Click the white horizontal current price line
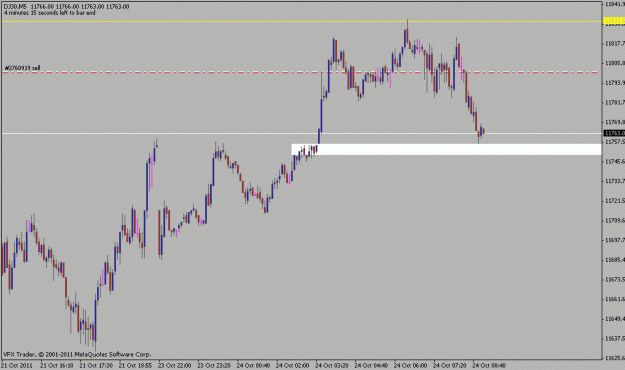The image size is (625, 370). (x=301, y=134)
